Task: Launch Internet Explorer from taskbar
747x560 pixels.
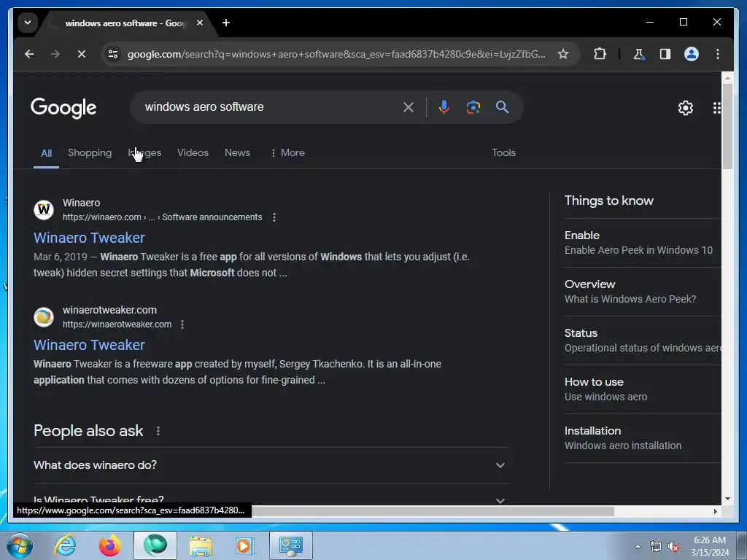Action: [x=65, y=545]
